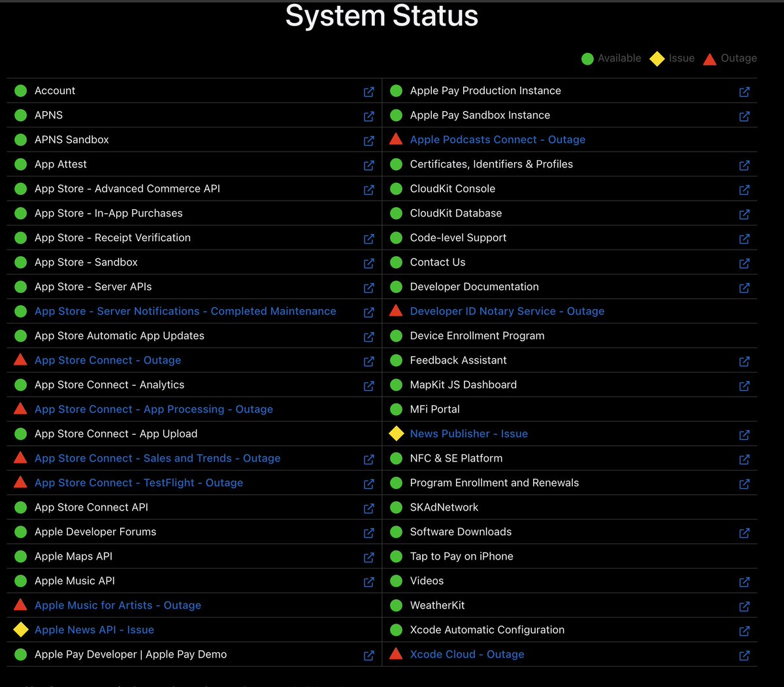Select the Tap to Pay on iPhone text
Viewport: 784px width, 687px height.
point(461,556)
